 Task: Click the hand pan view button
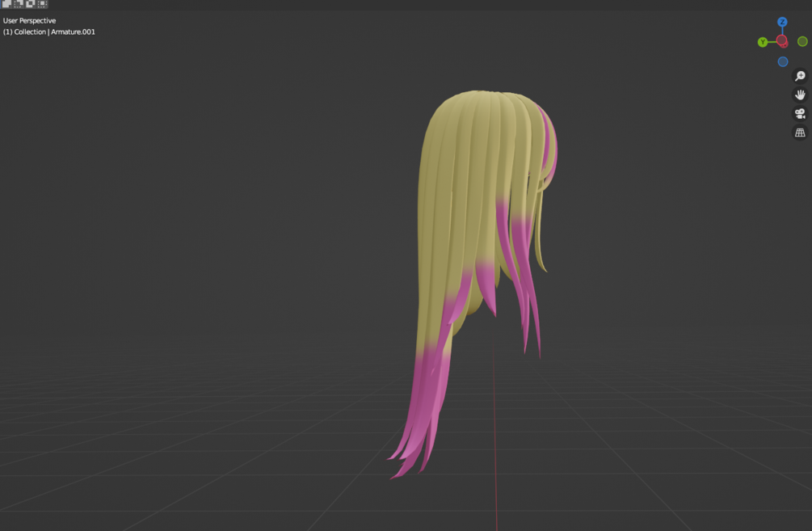click(x=800, y=95)
